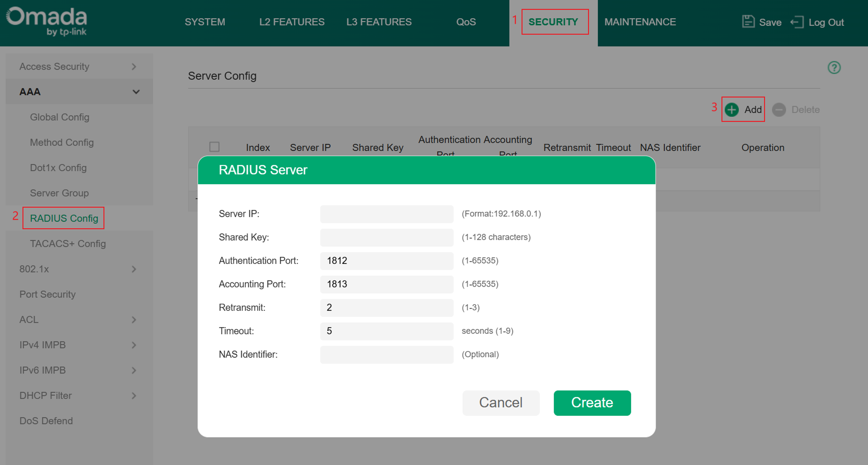Click the green plus Add icon
This screenshot has width=868, height=465.
732,109
